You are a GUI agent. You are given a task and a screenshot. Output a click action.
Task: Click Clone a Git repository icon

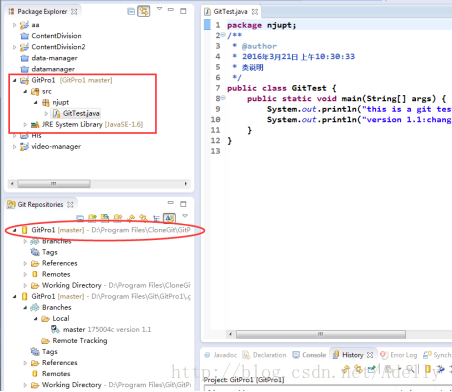tap(105, 218)
